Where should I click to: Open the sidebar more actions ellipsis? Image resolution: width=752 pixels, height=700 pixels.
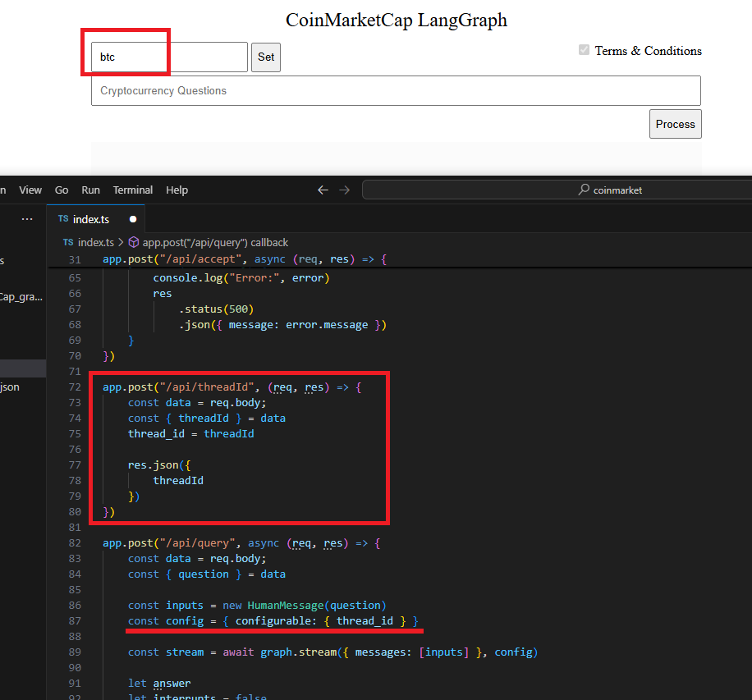pyautogui.click(x=27, y=219)
